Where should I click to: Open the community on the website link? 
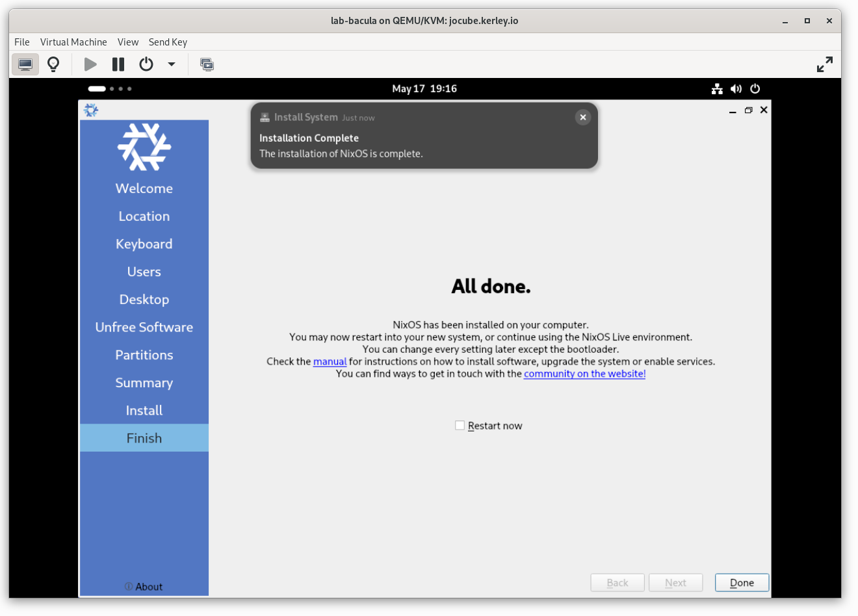point(585,374)
